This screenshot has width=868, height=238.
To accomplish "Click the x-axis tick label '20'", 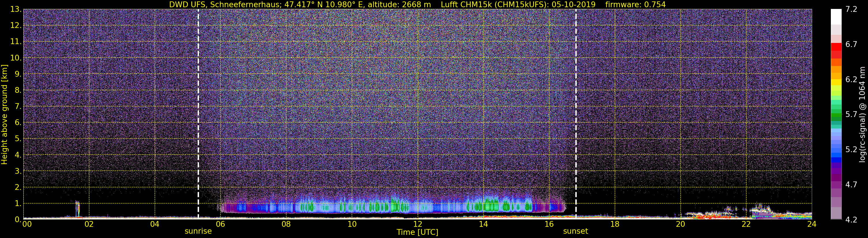I will coord(680,224).
